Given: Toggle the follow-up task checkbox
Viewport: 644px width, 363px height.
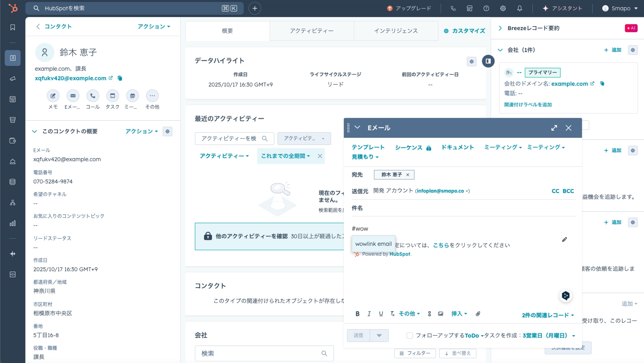Looking at the screenshot, I should point(410,336).
